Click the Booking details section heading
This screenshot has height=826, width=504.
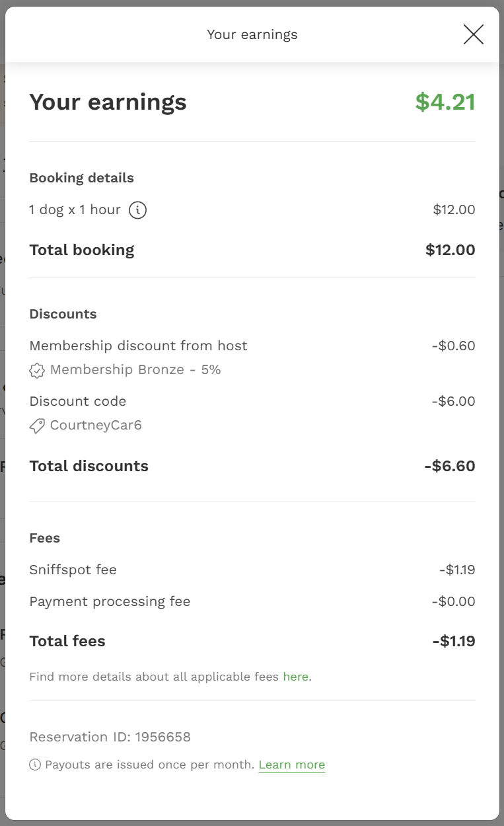tap(81, 178)
